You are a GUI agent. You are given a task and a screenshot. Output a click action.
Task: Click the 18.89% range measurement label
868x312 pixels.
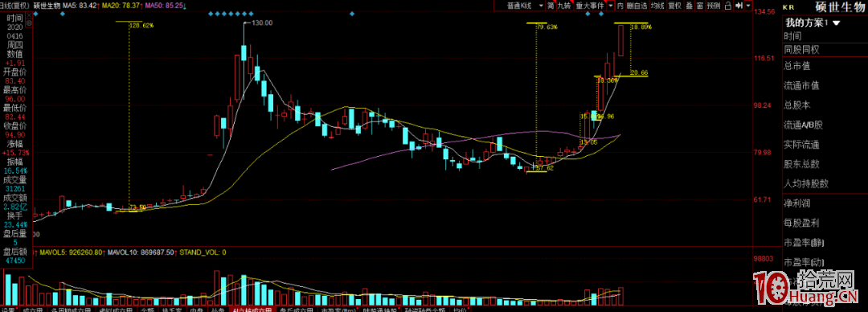point(641,27)
